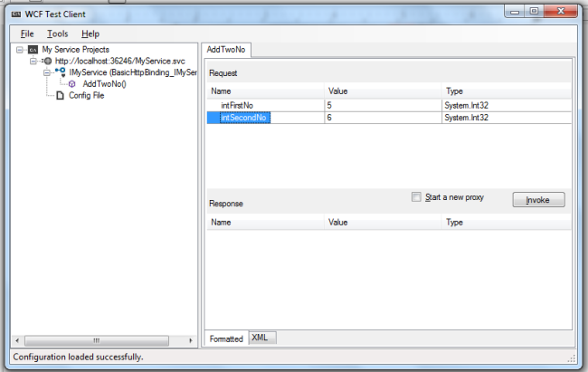Image resolution: width=588 pixels, height=372 pixels.
Task: Select the AddTwoNo tab
Action: coord(226,50)
